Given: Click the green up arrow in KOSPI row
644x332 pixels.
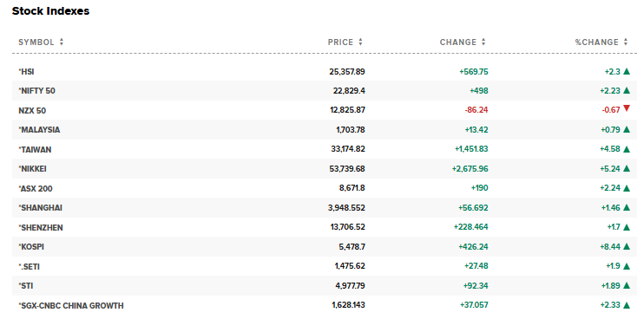Looking at the screenshot, I should [x=627, y=247].
